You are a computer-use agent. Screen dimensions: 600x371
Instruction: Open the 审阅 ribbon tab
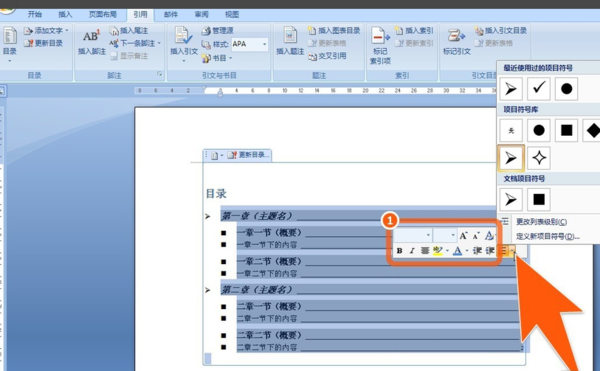tap(201, 15)
